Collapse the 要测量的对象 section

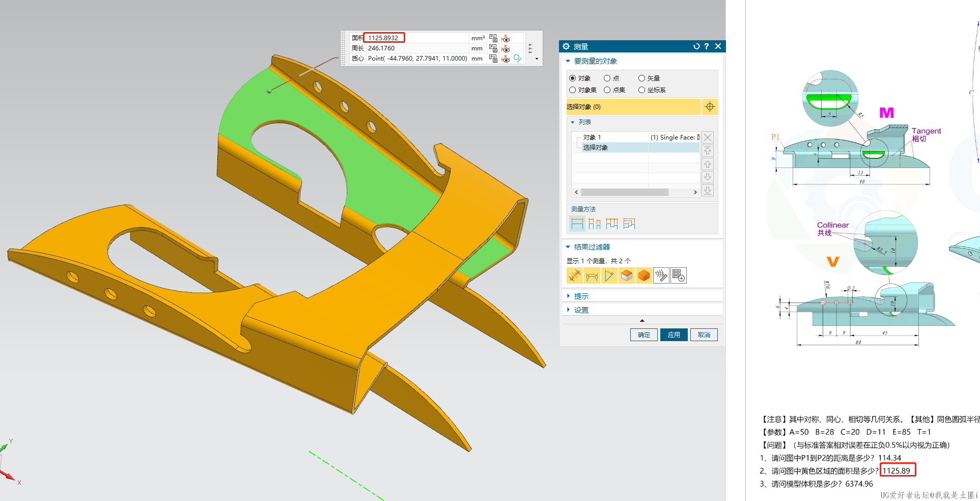568,61
